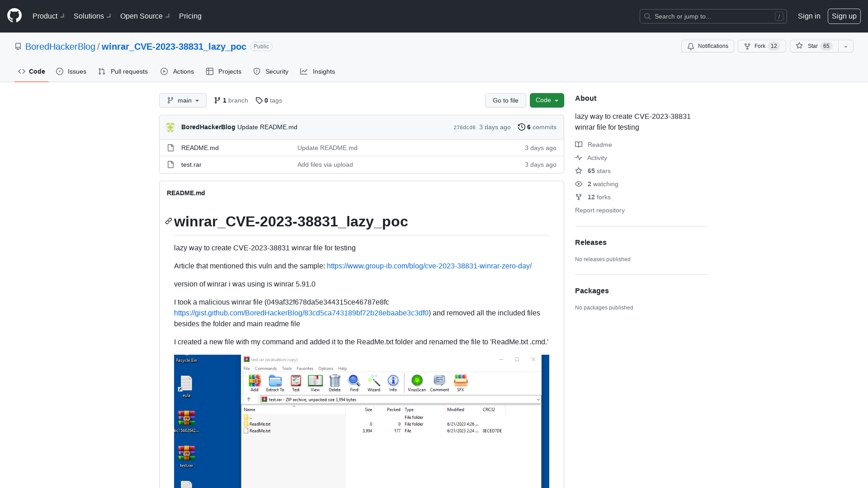This screenshot has width=868, height=488.
Task: Expand the Product menu
Action: coord(48,16)
